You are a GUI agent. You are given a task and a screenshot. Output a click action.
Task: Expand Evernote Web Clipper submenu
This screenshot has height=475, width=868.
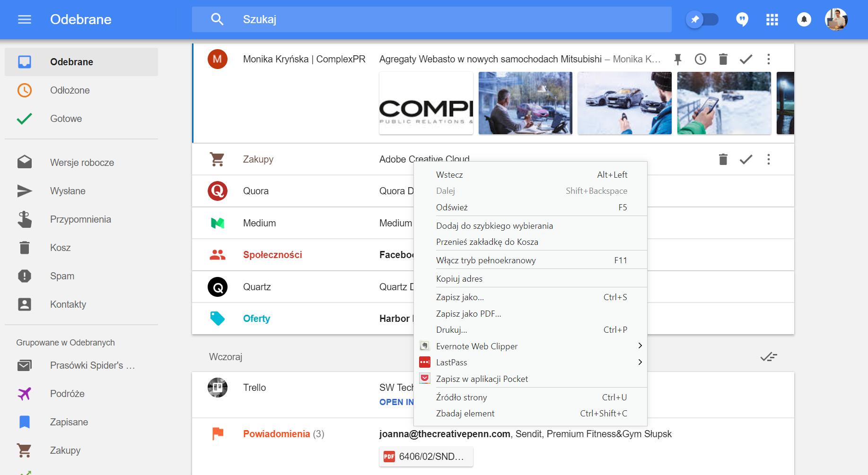pos(530,346)
